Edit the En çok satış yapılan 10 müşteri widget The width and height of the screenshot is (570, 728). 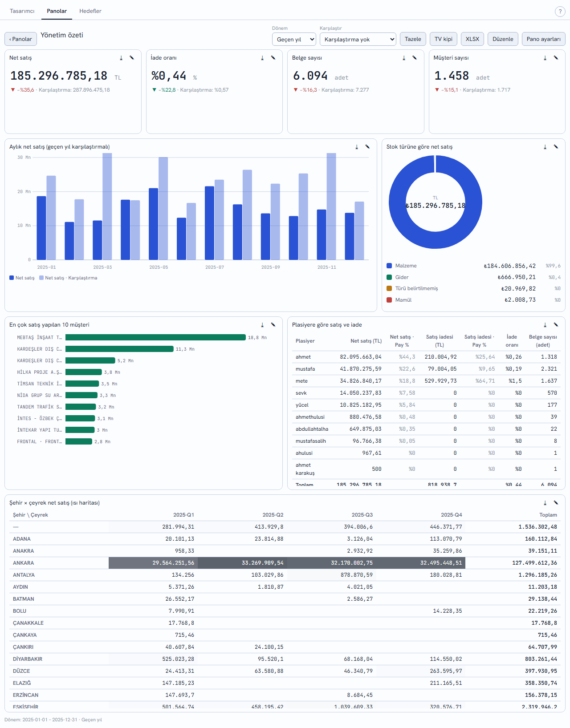point(273,325)
